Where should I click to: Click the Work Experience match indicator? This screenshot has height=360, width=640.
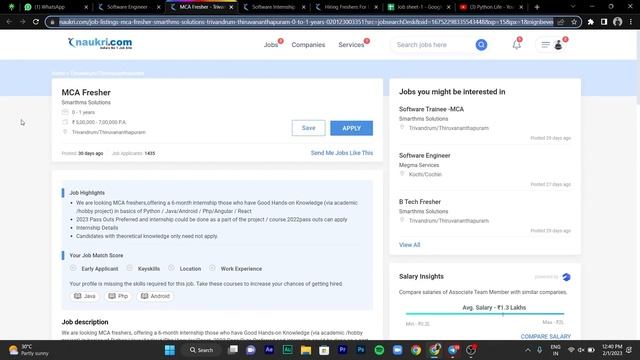click(x=236, y=269)
